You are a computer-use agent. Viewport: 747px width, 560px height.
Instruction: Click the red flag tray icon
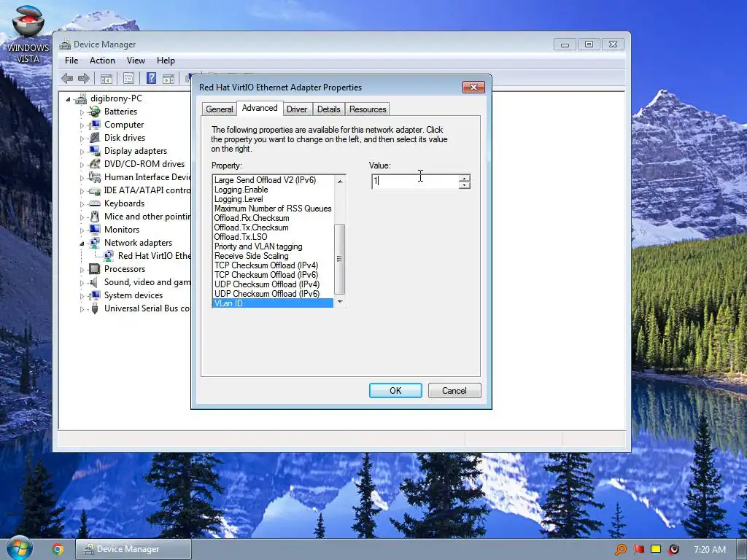(638, 550)
